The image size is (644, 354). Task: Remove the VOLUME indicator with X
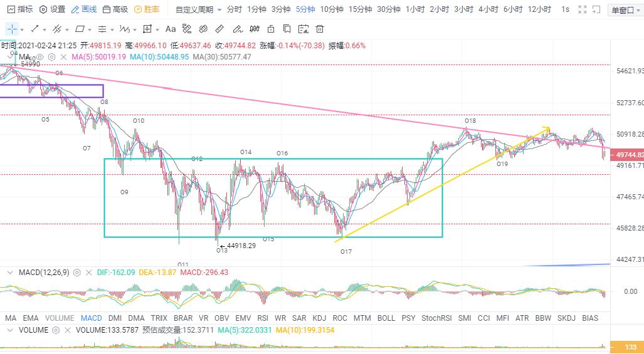tap(68, 330)
